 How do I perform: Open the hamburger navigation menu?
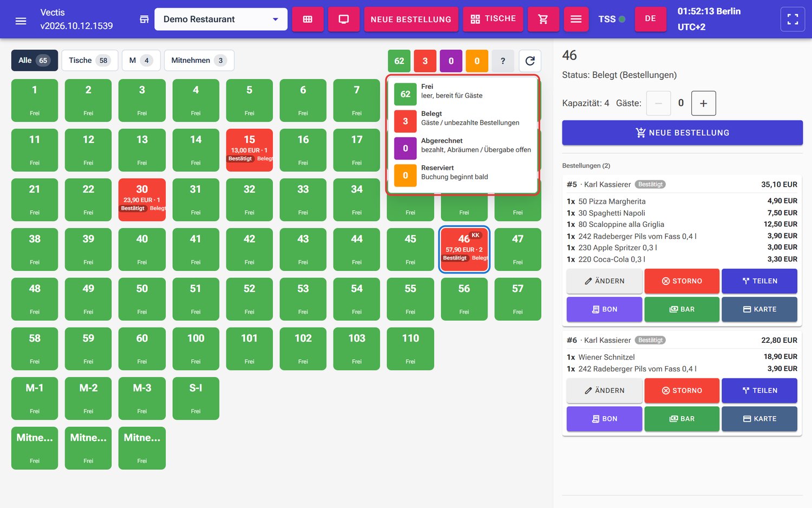21,21
